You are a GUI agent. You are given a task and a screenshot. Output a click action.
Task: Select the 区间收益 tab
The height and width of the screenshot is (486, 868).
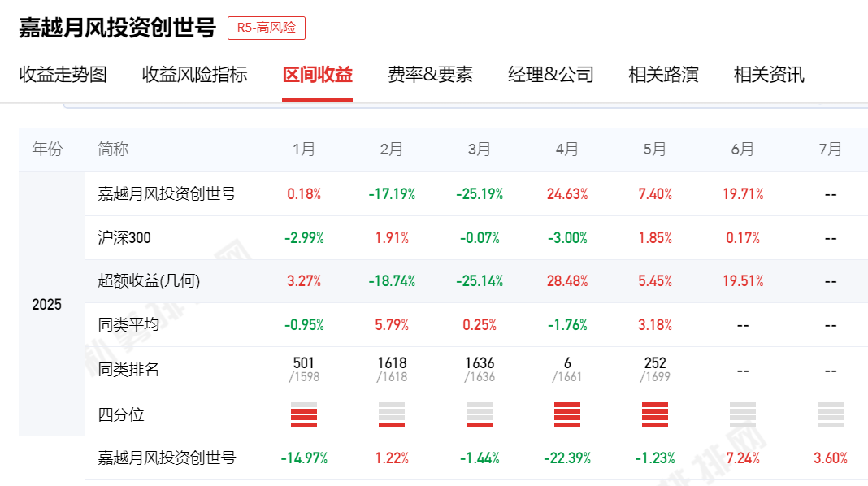[317, 74]
